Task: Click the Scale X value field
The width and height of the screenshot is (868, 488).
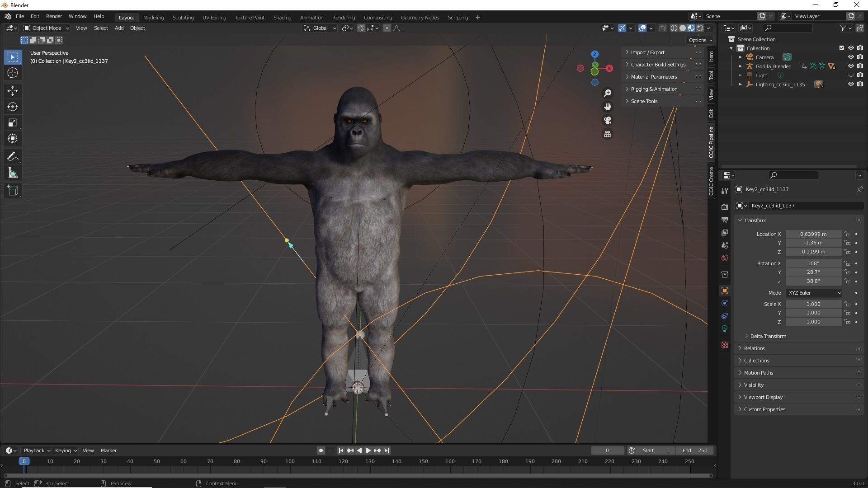Action: 813,304
